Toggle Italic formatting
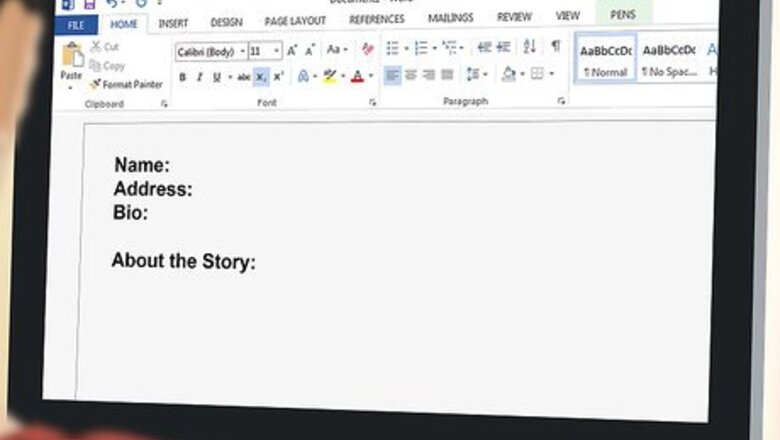 pos(199,77)
